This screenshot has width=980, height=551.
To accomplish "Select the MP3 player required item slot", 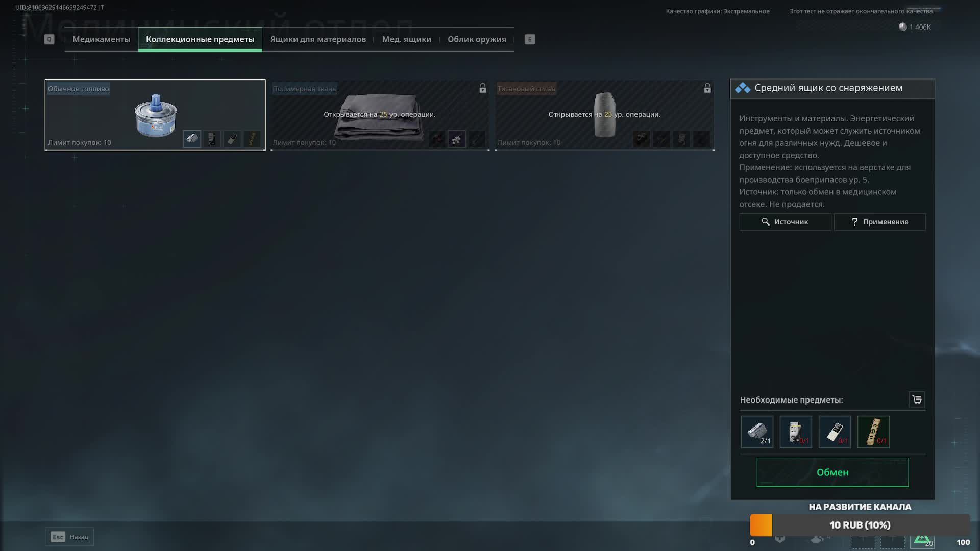I will coord(835,432).
